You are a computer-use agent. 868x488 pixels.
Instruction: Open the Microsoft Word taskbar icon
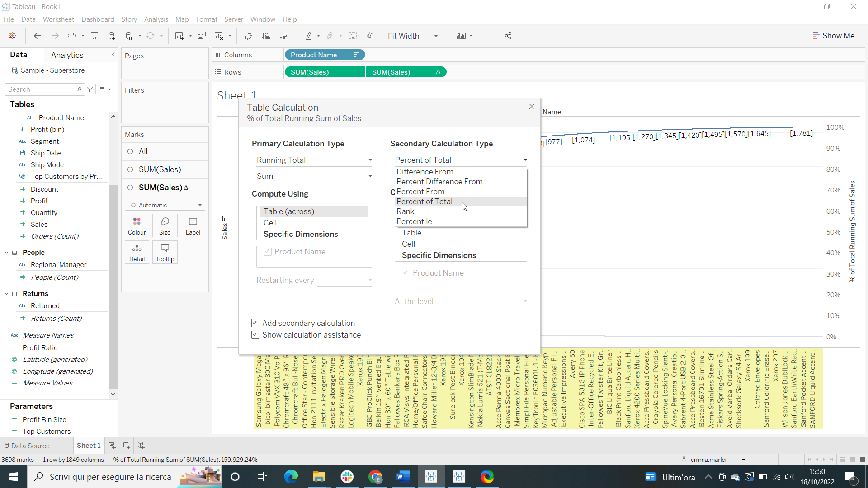point(403,477)
